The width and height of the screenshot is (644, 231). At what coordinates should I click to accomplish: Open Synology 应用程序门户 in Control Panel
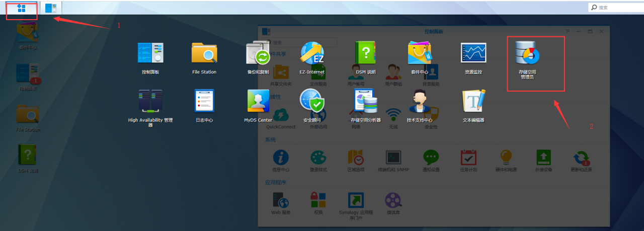coord(356,206)
